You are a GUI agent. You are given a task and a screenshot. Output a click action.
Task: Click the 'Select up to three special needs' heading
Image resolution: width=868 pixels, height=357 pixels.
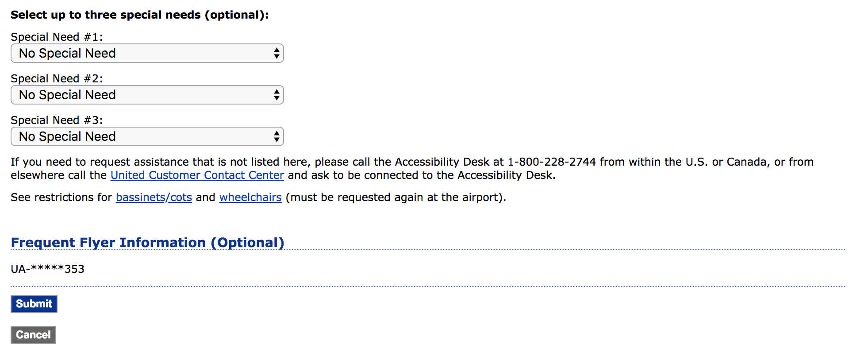(139, 15)
